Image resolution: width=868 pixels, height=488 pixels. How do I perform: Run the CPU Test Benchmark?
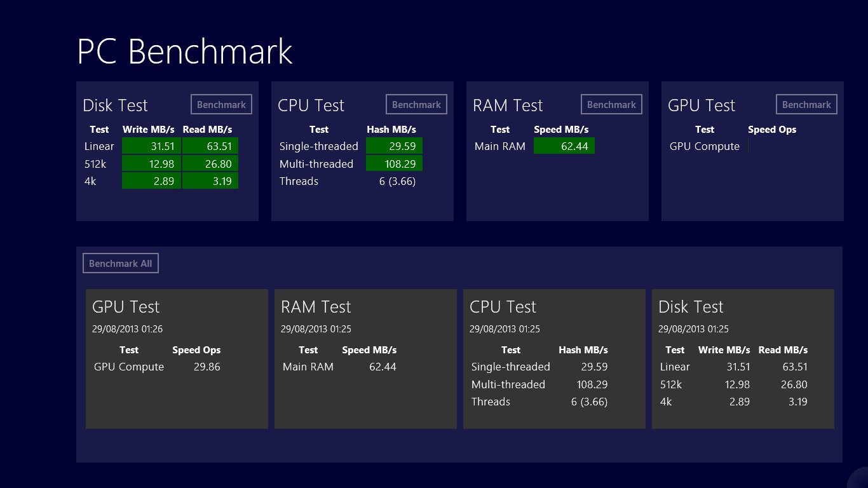416,105
